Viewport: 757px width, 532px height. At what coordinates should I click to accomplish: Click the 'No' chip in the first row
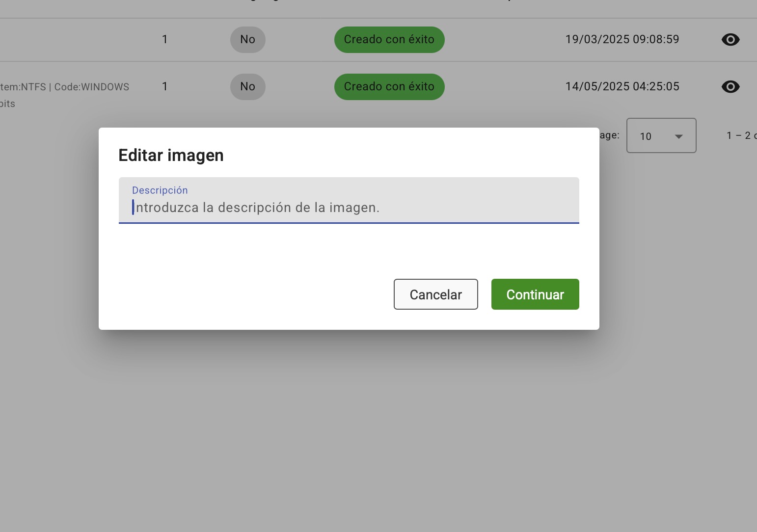click(x=247, y=40)
